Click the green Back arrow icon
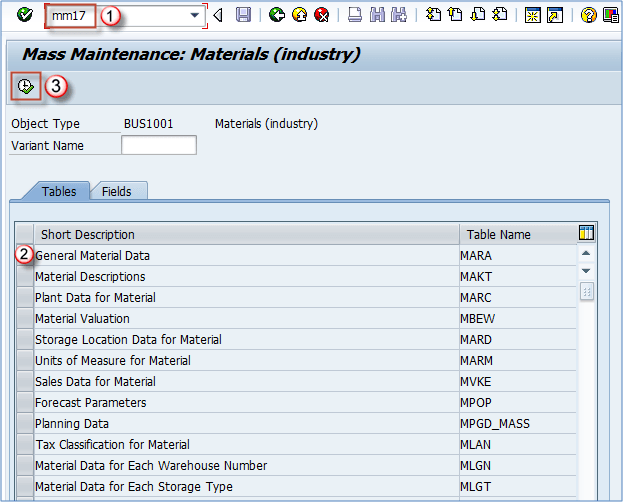Image resolution: width=623 pixels, height=502 pixels. (277, 15)
